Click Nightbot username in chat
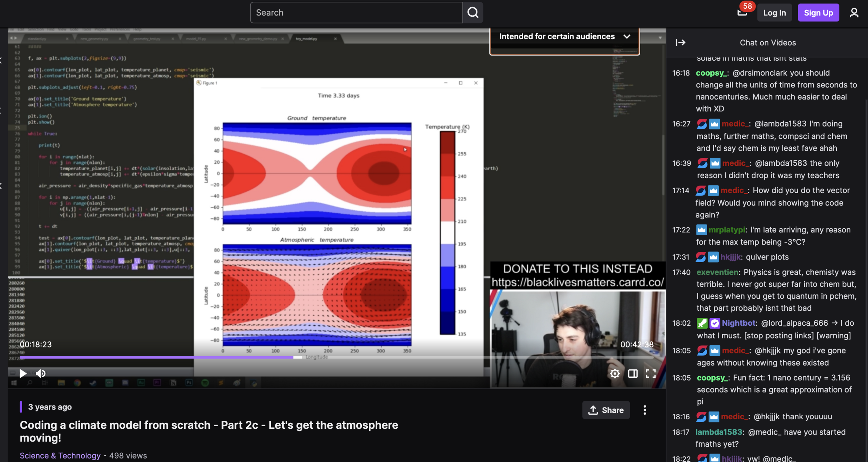Image resolution: width=868 pixels, height=462 pixels. click(x=738, y=323)
